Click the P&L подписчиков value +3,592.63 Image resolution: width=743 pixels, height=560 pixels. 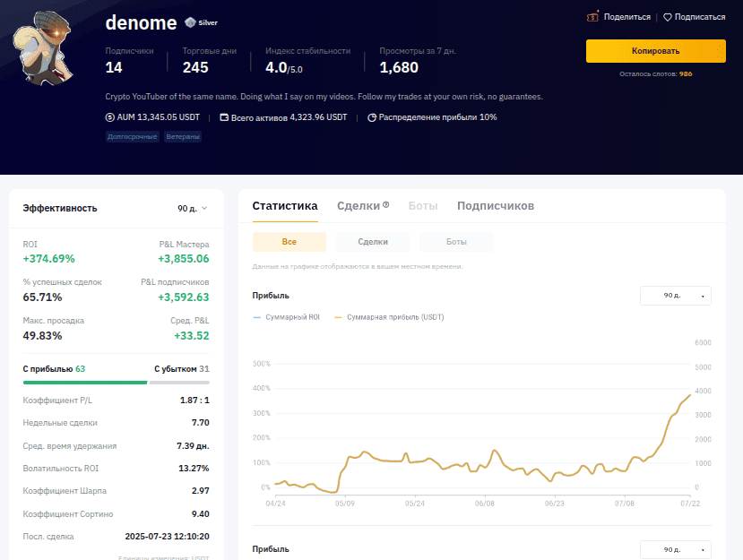184,297
